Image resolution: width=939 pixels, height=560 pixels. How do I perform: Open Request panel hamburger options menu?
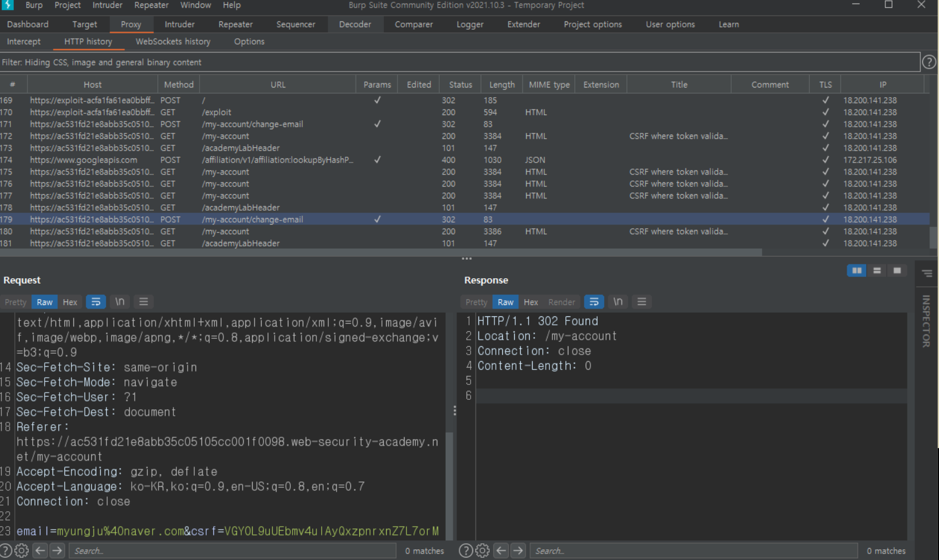point(144,302)
